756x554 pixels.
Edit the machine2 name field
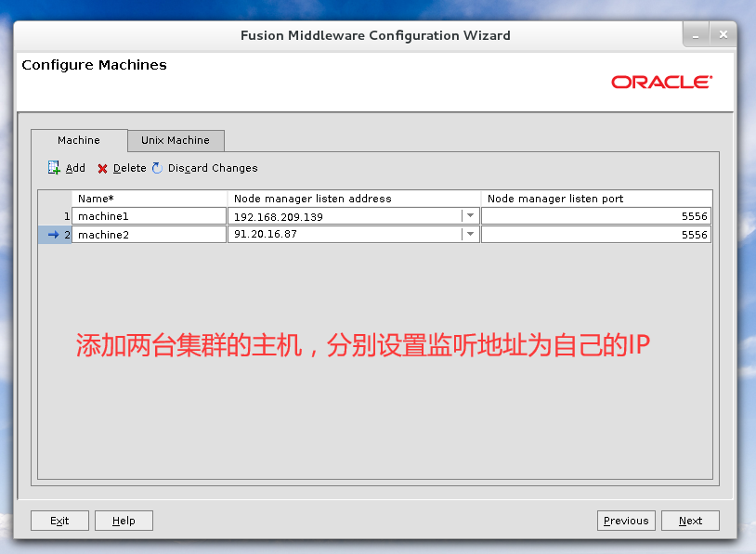pos(149,235)
